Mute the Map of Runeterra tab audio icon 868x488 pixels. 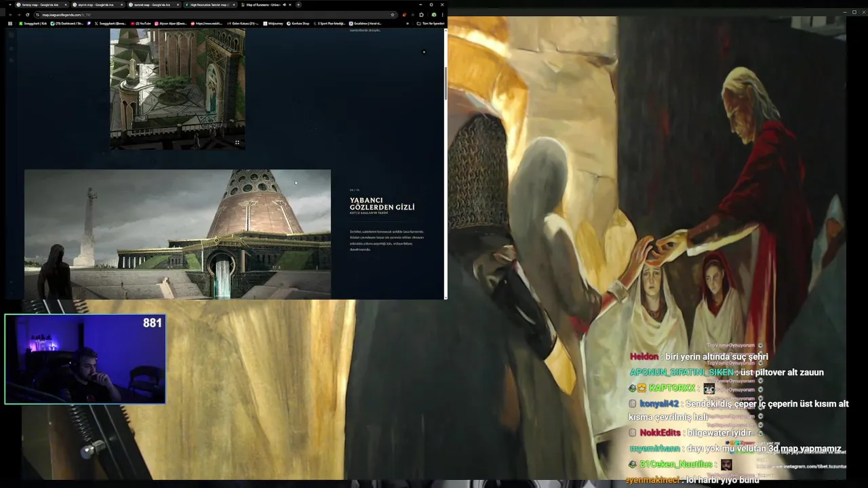(x=284, y=5)
